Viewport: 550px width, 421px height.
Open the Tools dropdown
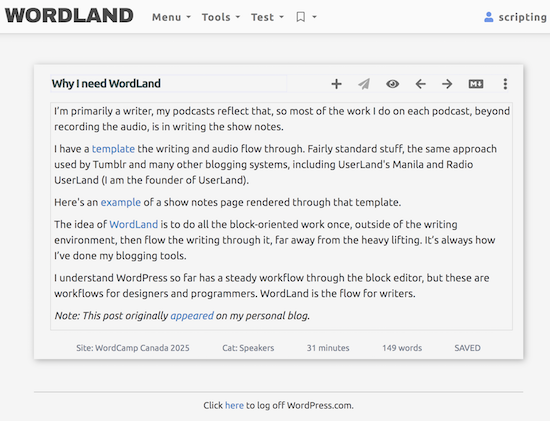[221, 17]
